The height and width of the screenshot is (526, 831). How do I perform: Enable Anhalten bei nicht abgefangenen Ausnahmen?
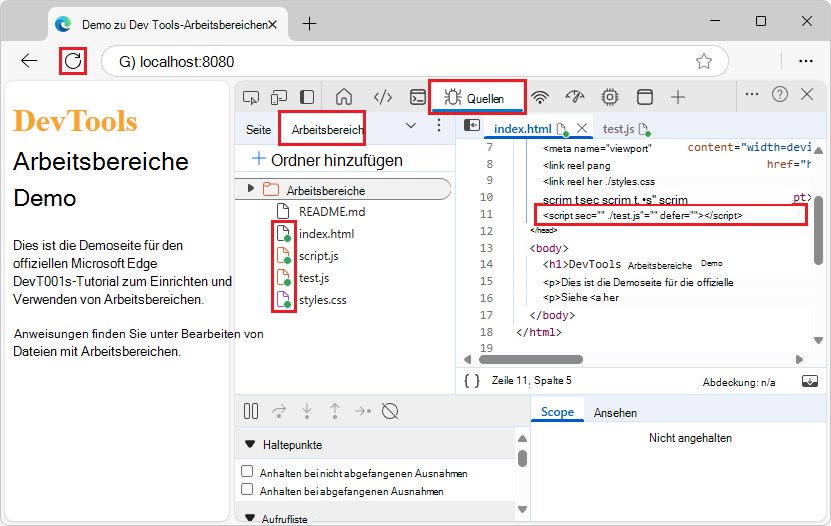coord(247,471)
